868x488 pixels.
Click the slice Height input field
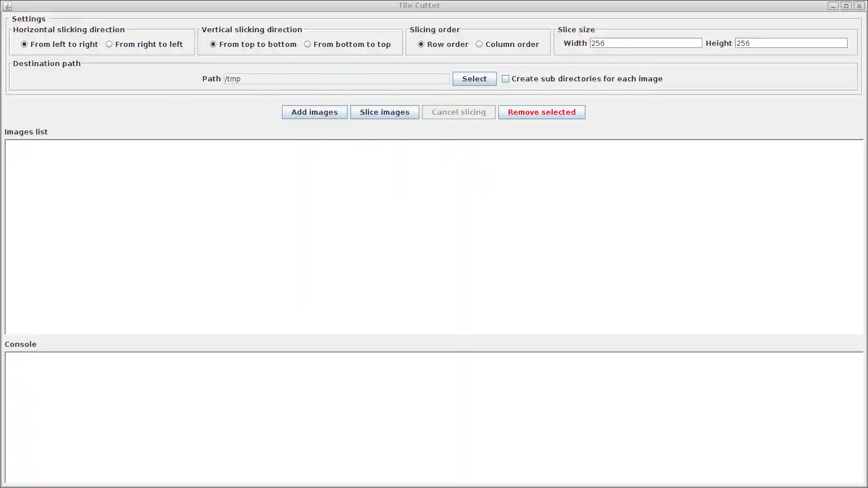790,42
